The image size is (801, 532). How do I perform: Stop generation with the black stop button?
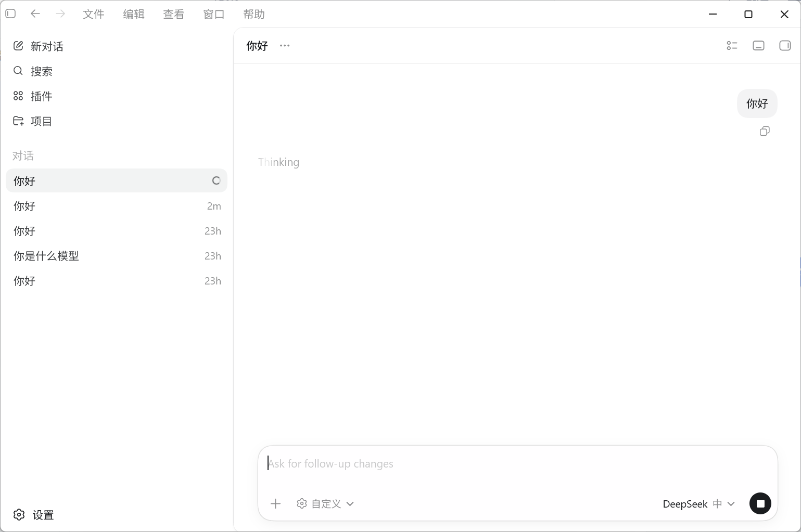tap(760, 503)
